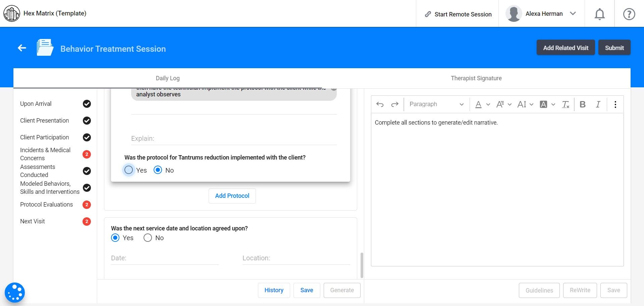Open the Protocol Evaluations section

pyautogui.click(x=47, y=205)
